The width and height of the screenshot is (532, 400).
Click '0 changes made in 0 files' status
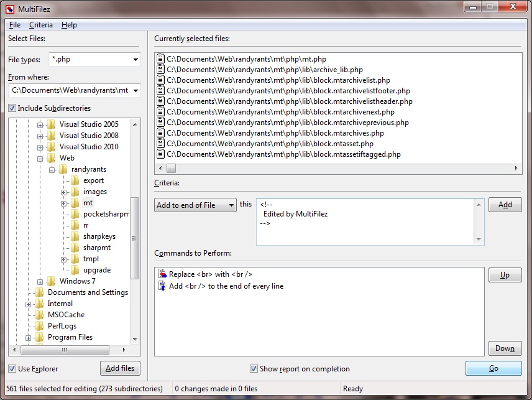(x=216, y=389)
